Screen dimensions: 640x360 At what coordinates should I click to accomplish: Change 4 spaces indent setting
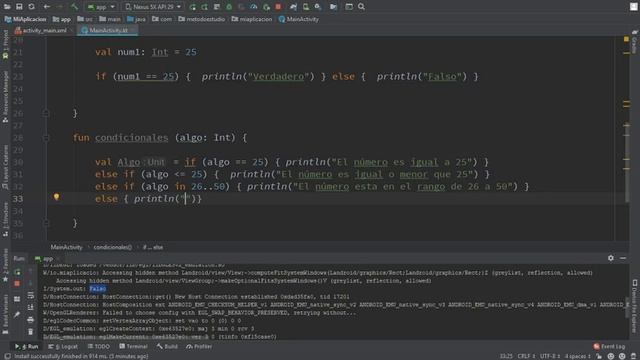coord(577,356)
